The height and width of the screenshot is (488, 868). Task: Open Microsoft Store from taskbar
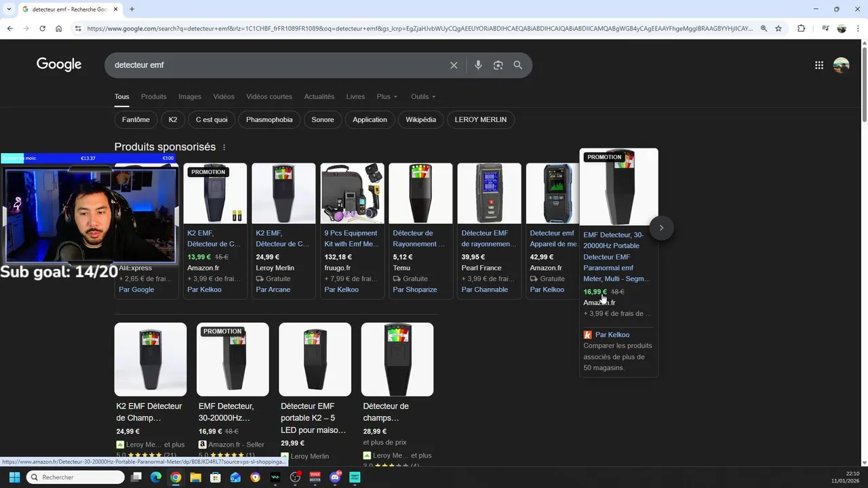coord(216,477)
